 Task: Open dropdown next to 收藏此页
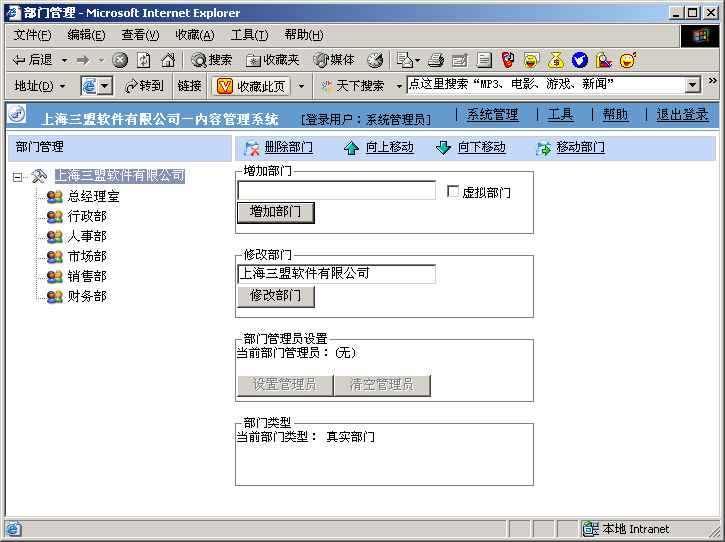(301, 86)
